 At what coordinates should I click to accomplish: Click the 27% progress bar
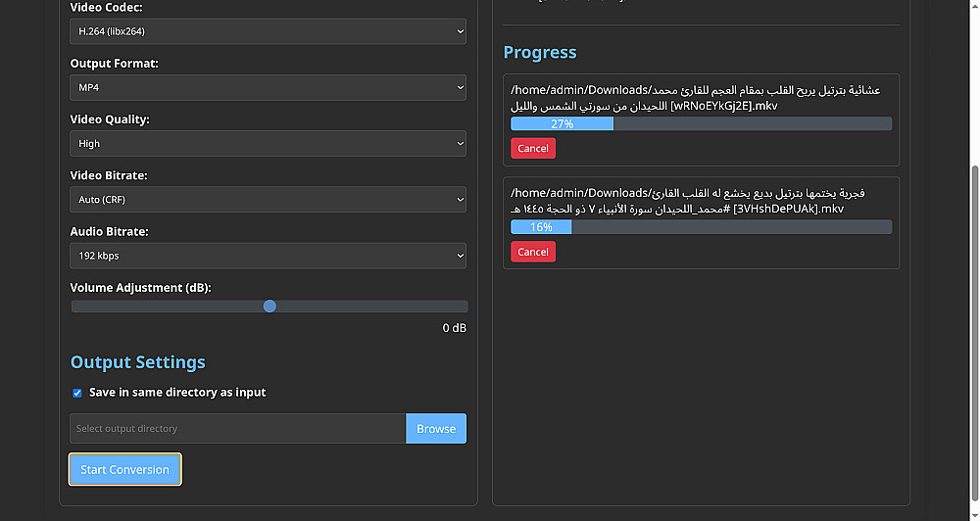[701, 124]
